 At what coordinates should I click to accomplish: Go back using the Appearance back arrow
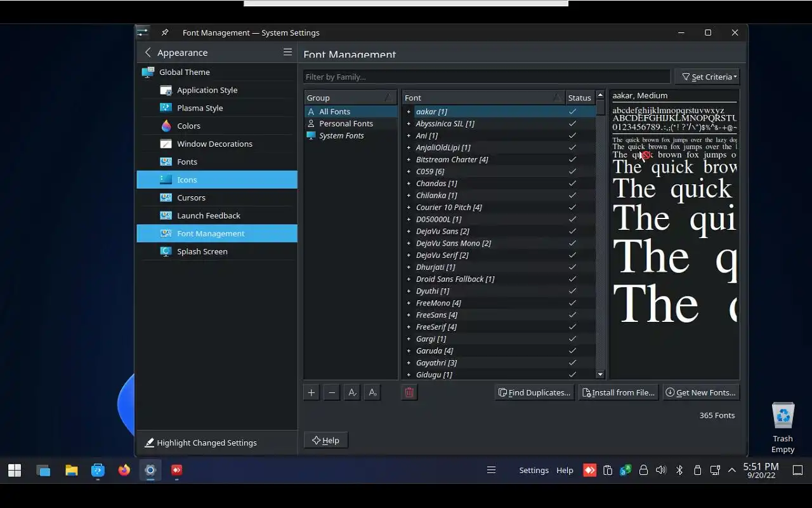[148, 52]
